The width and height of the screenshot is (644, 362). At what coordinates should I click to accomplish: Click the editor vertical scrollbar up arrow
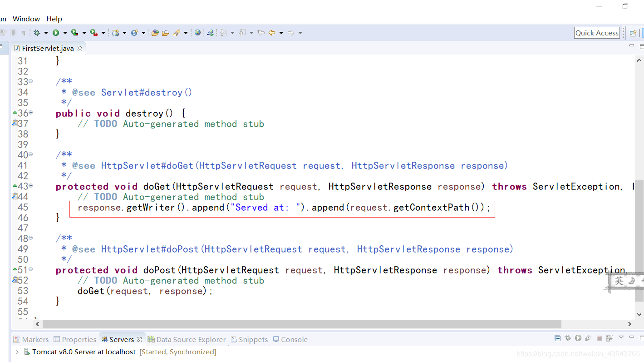tap(639, 60)
